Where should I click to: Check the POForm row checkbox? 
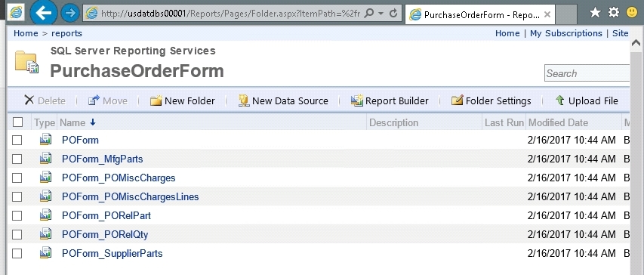[17, 141]
